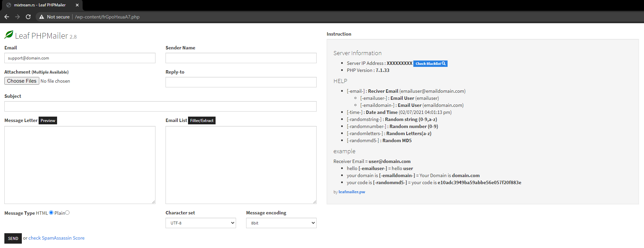This screenshot has width=644, height=248.
Task: Open the check SpamAssassin Score link
Action: (x=56, y=238)
